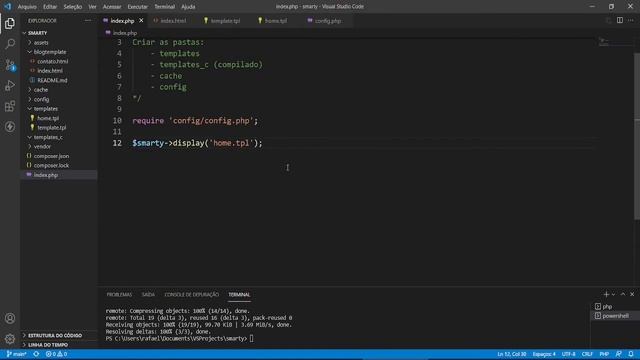Open errors and warnings counter
The width and height of the screenshot is (640, 360).
[56, 354]
